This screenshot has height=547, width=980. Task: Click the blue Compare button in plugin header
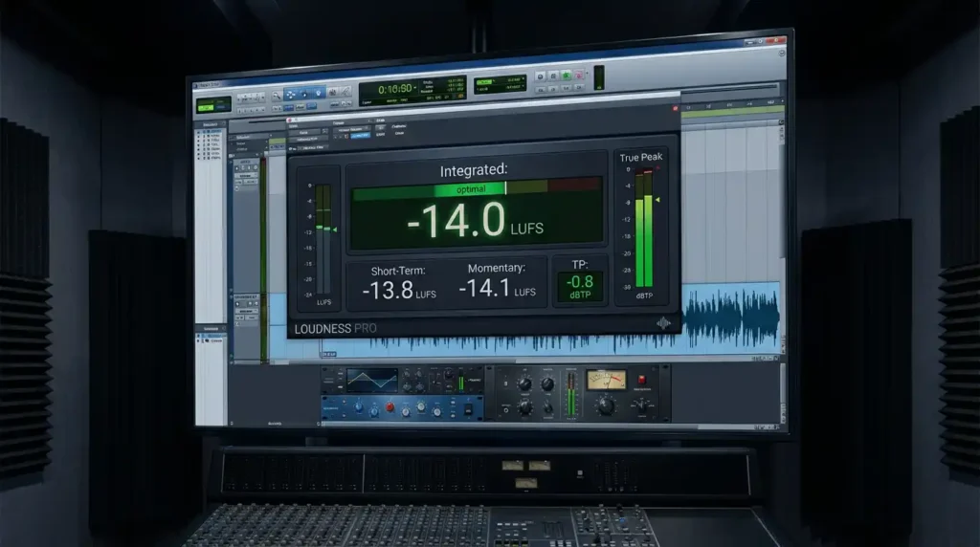pyautogui.click(x=360, y=135)
